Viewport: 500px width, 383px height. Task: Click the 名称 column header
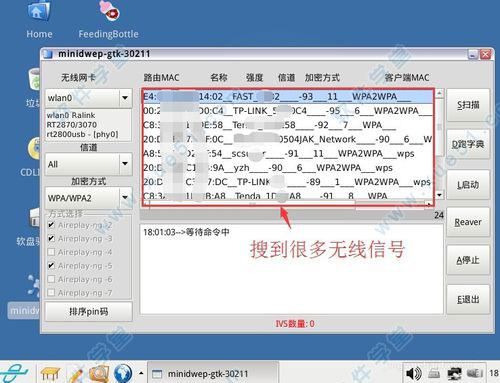tap(219, 78)
